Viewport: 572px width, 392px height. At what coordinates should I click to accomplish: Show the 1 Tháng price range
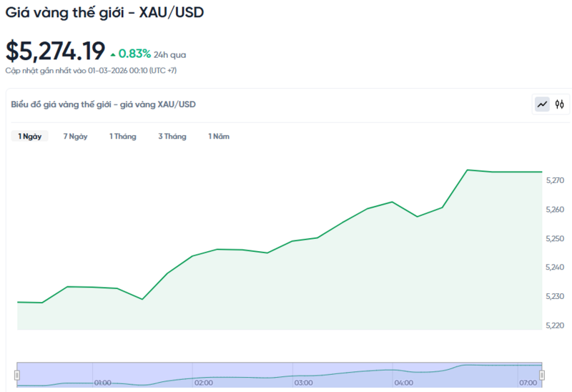122,137
